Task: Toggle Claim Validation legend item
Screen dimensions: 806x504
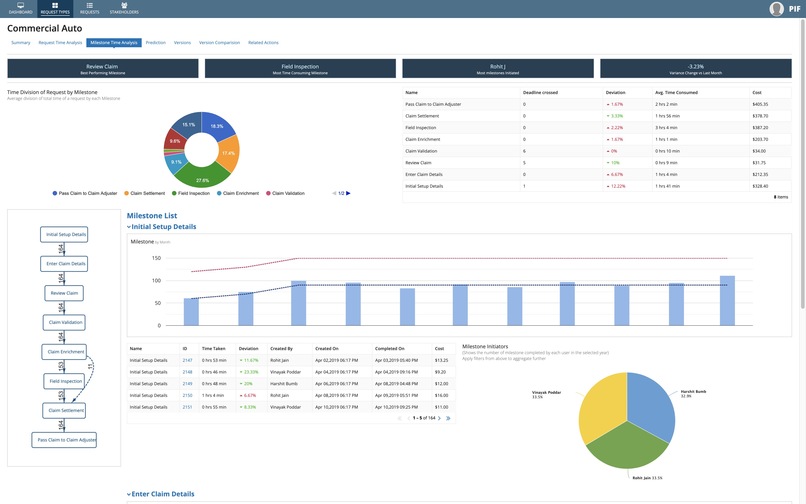Action: (x=285, y=193)
